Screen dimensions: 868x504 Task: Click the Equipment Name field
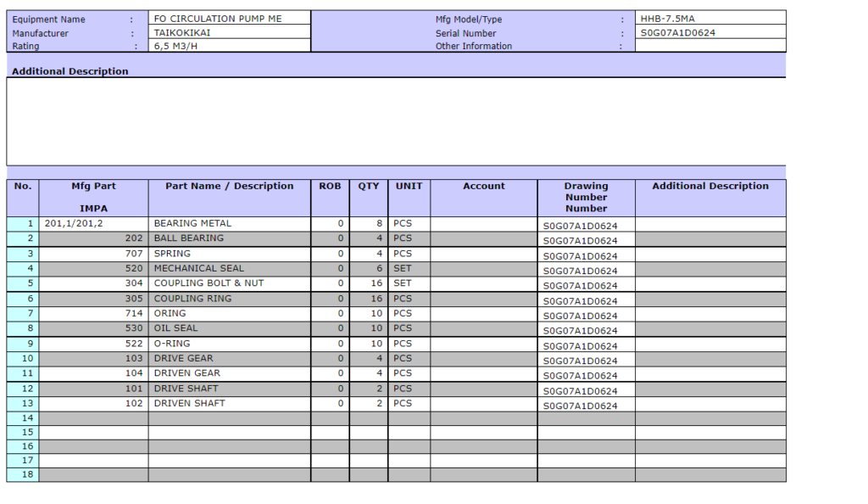click(229, 19)
